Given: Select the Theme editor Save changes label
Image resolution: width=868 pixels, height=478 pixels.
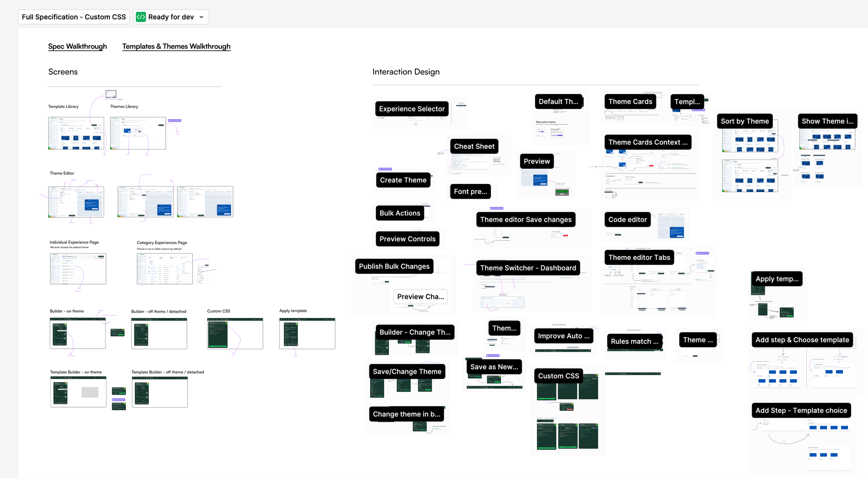Looking at the screenshot, I should tap(526, 219).
